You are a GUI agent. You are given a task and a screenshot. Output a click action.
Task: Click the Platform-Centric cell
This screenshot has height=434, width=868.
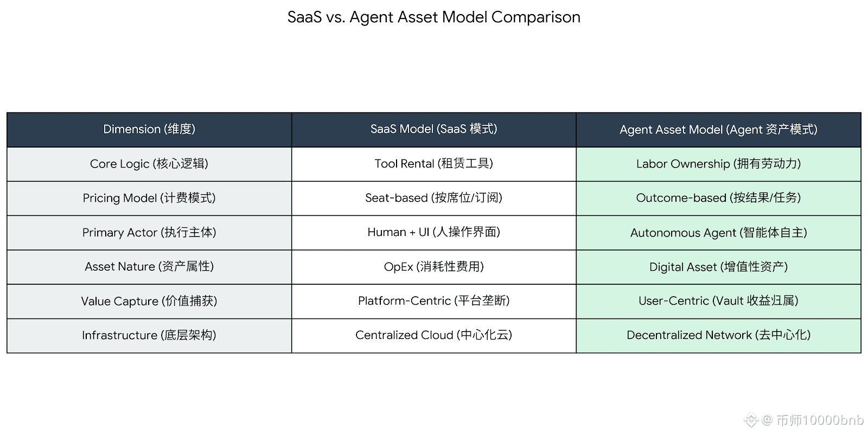(x=433, y=301)
